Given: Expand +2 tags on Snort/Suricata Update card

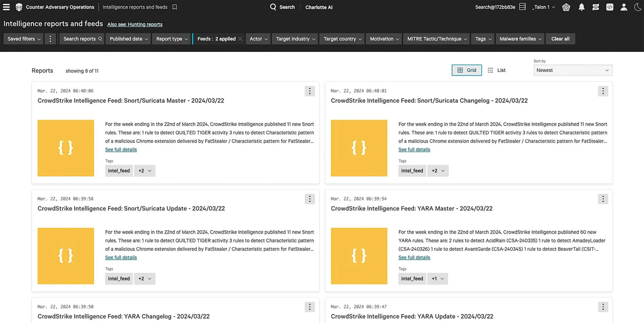Looking at the screenshot, I should click(x=145, y=278).
